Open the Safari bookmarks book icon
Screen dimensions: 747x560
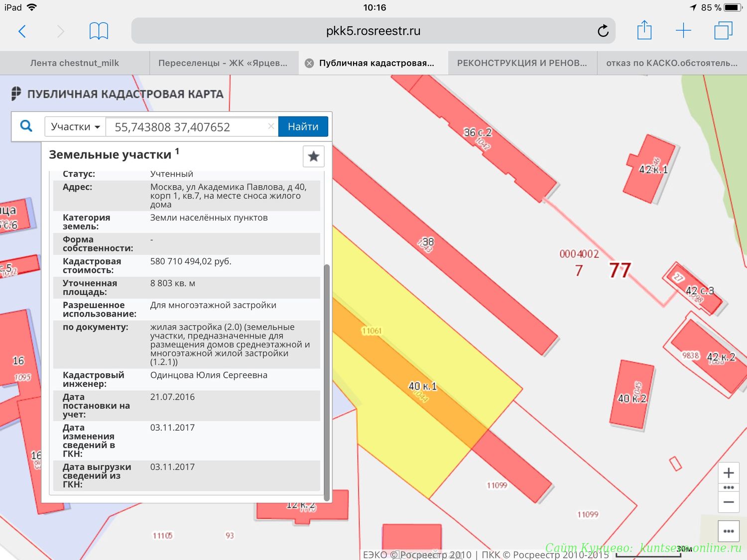[99, 31]
